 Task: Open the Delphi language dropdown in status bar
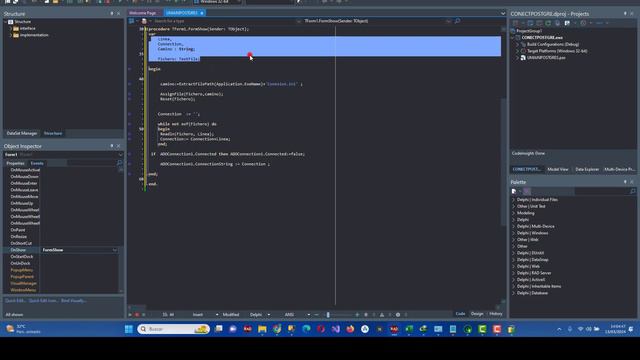pyautogui.click(x=269, y=315)
